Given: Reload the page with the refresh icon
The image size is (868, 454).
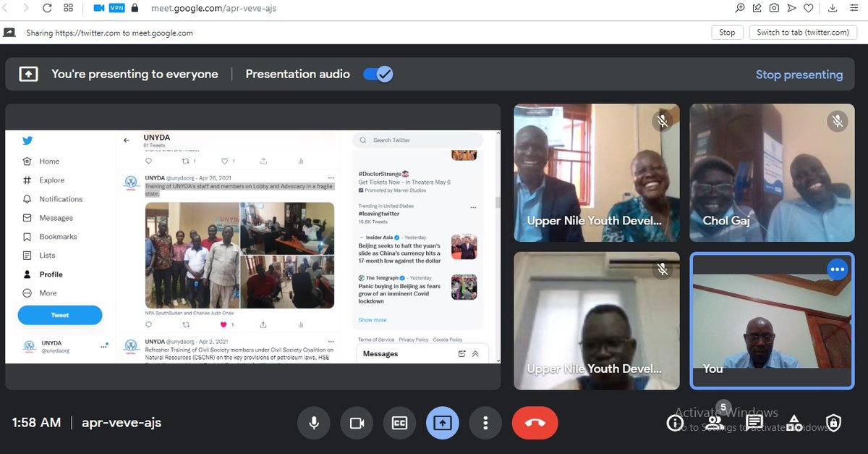Looking at the screenshot, I should pos(47,8).
